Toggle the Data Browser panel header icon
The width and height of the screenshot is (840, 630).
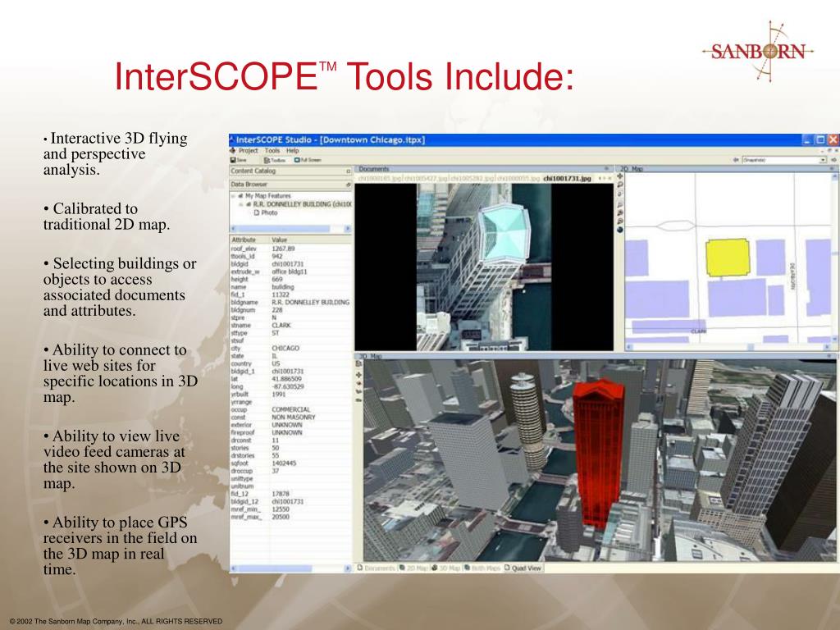pyautogui.click(x=348, y=185)
